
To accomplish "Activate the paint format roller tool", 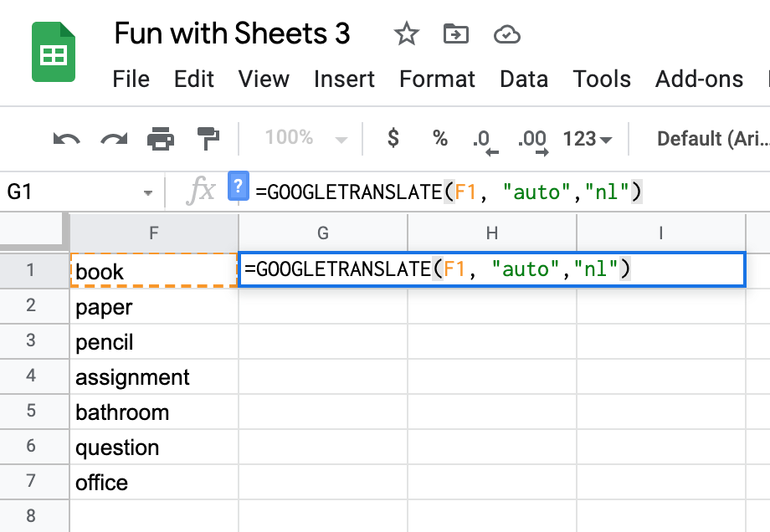I will coord(207,139).
